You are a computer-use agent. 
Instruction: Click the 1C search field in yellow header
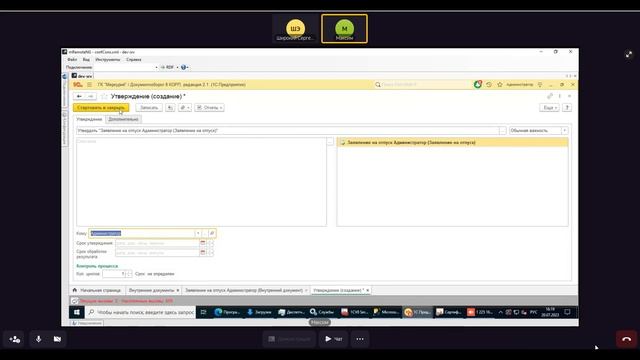pos(421,84)
